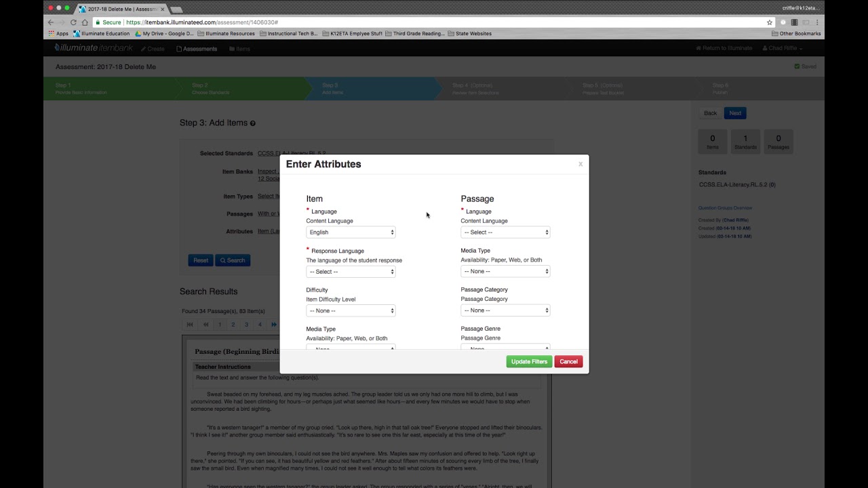868x488 pixels.
Task: Bookmark this page with the star icon
Action: coord(770,22)
